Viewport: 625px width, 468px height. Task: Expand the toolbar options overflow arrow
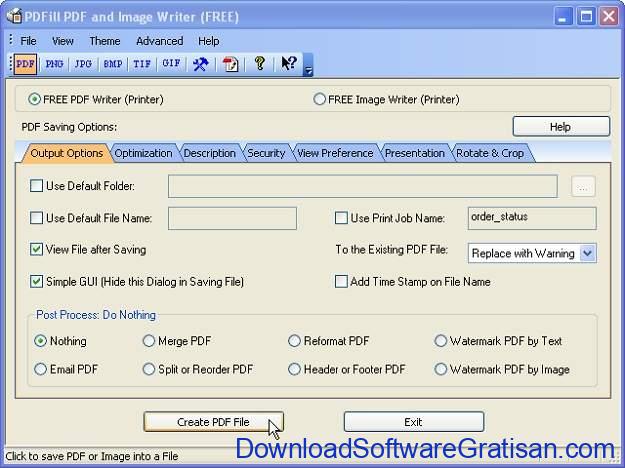[x=308, y=65]
